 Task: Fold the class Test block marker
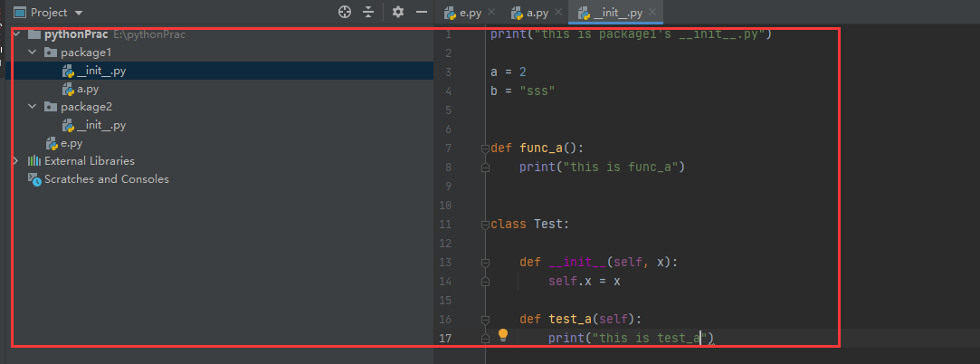(485, 224)
